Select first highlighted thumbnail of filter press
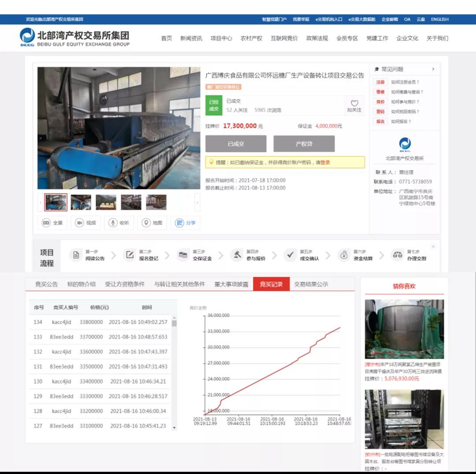This screenshot has width=476, height=474. point(56,202)
